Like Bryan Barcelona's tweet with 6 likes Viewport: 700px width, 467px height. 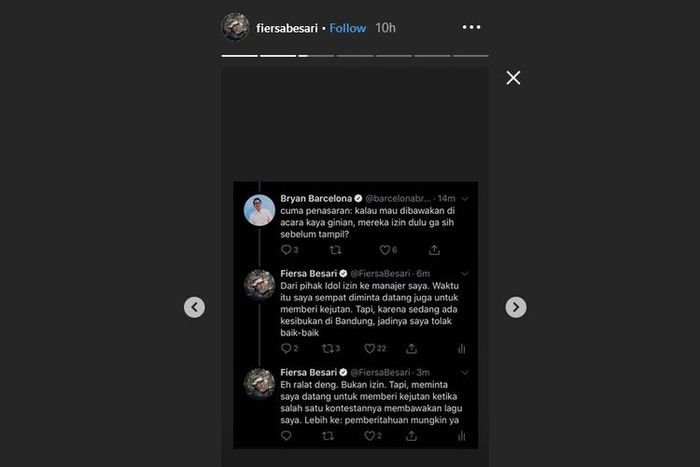384,250
